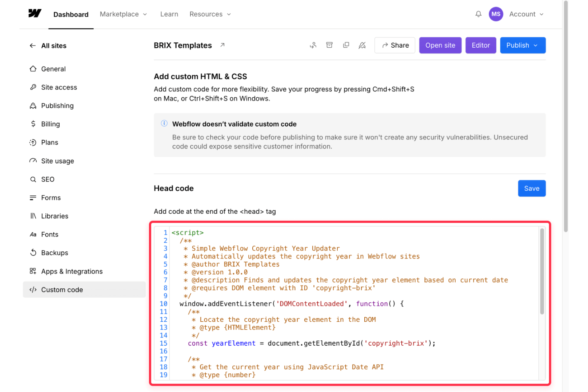Select the SEO section in sidebar
The height and width of the screenshot is (392, 588).
pos(48,179)
